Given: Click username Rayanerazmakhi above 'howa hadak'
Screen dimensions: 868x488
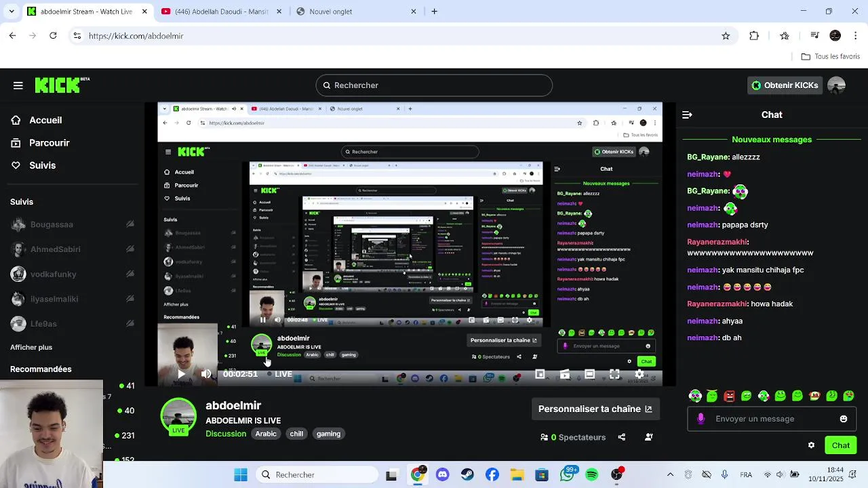Looking at the screenshot, I should tap(717, 304).
